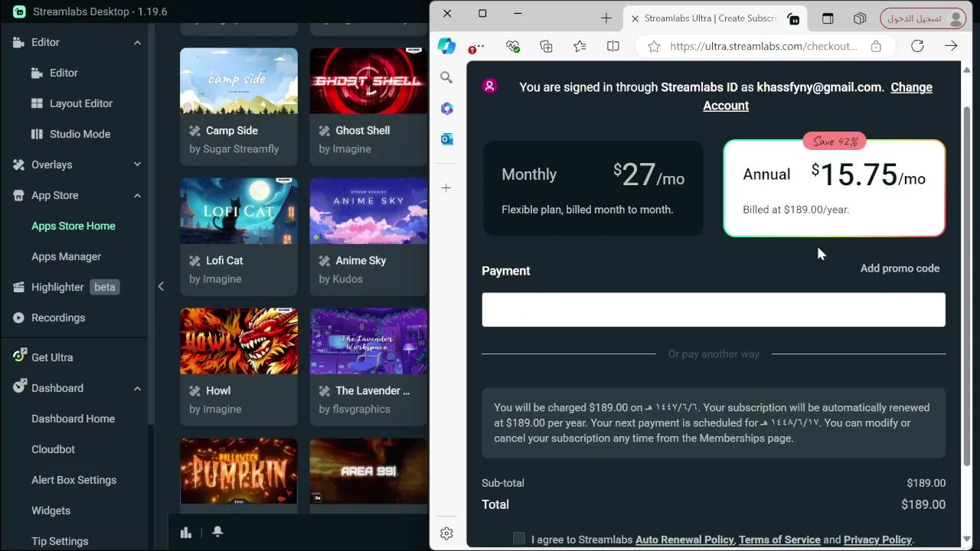Collapse the Editor section chevron
The height and width of the screenshot is (551, 980).
click(x=137, y=42)
